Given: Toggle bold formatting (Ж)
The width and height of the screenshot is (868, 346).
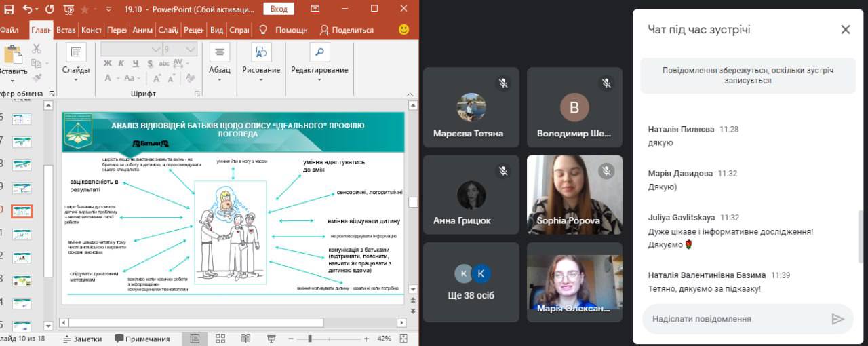Looking at the screenshot, I should [108, 63].
